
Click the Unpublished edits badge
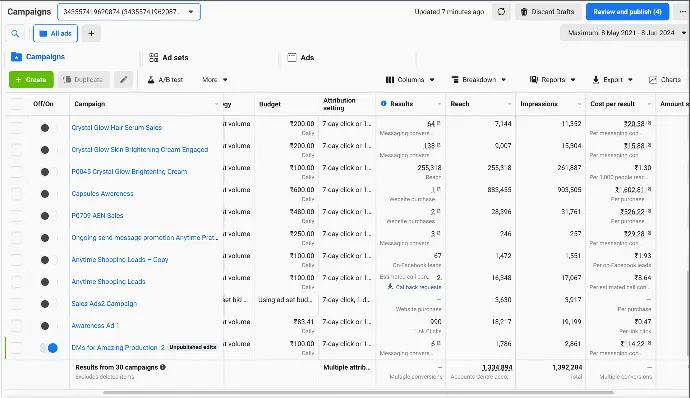(193, 347)
